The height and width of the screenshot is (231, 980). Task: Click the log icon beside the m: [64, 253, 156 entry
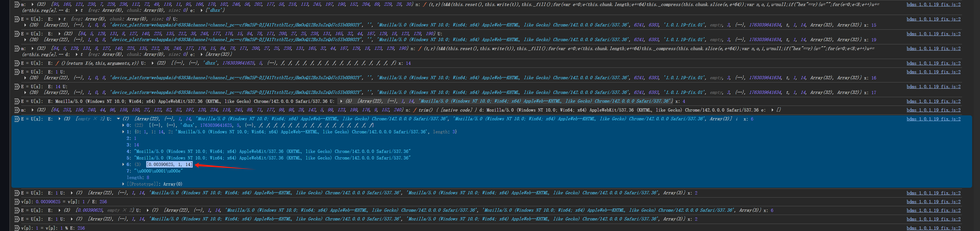tap(16, 110)
